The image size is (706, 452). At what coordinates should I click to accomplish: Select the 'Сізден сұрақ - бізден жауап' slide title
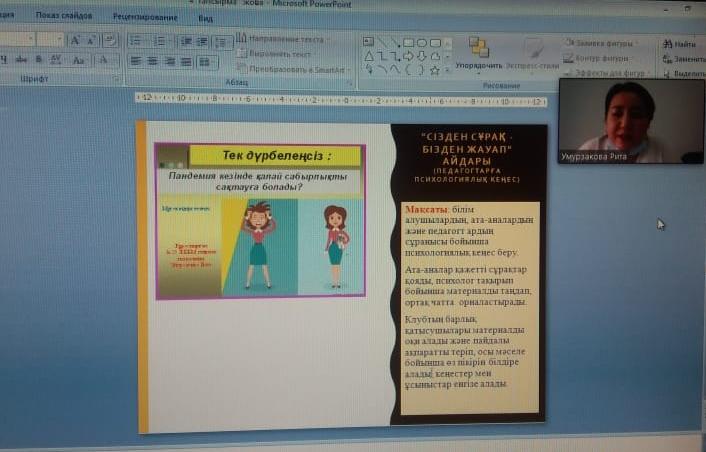coord(466,157)
